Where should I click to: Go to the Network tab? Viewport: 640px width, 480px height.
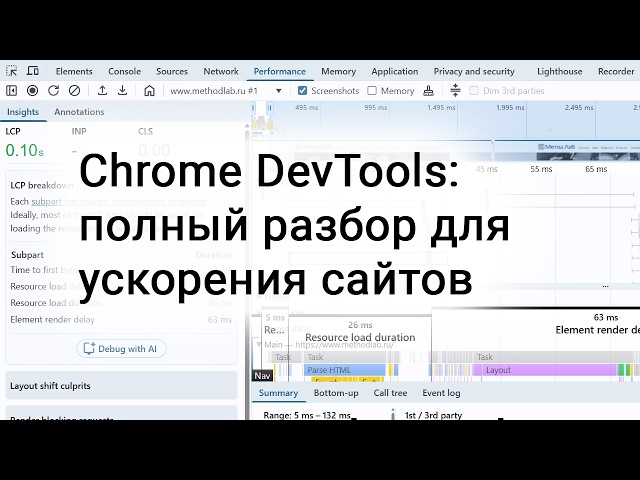point(221,71)
